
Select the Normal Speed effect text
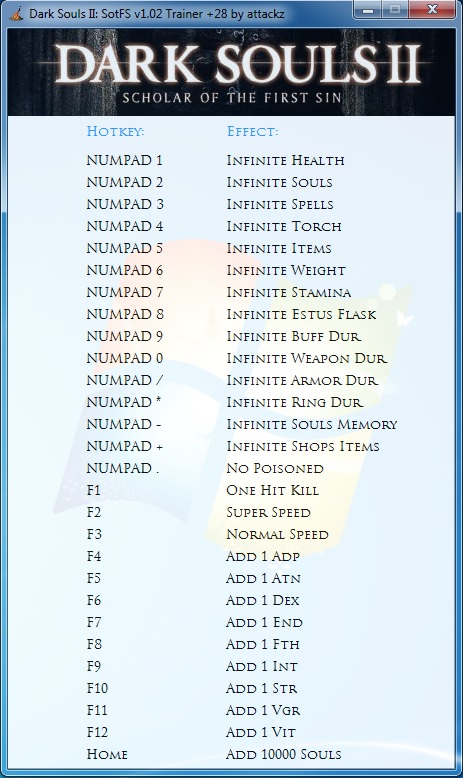tap(277, 534)
